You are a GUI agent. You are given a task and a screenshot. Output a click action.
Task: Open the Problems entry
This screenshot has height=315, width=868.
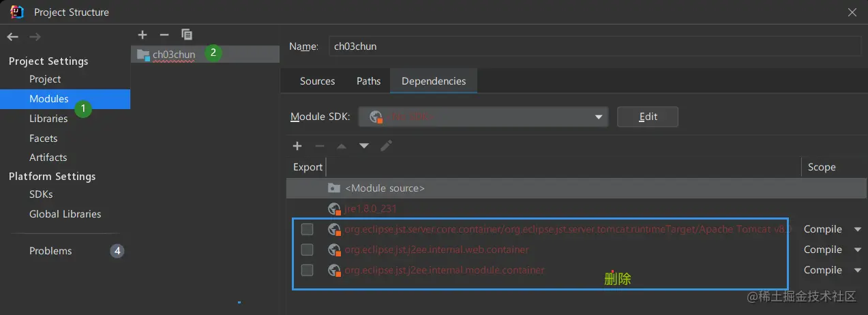pos(50,251)
